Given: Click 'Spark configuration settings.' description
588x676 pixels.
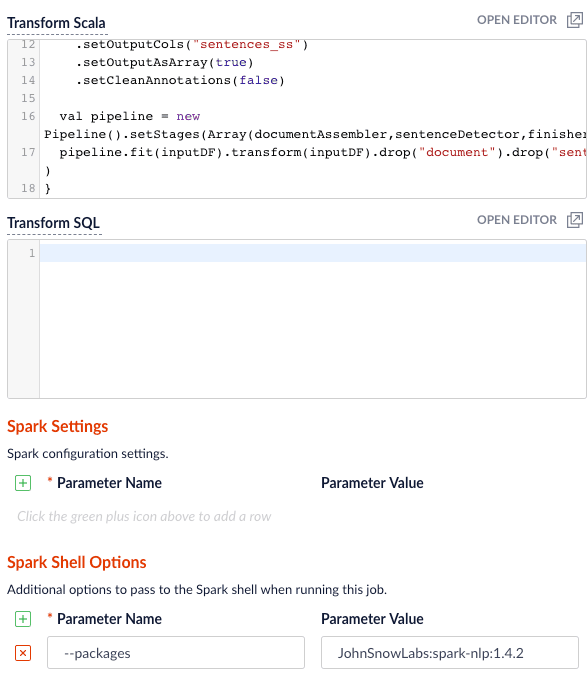Looking at the screenshot, I should tap(88, 454).
